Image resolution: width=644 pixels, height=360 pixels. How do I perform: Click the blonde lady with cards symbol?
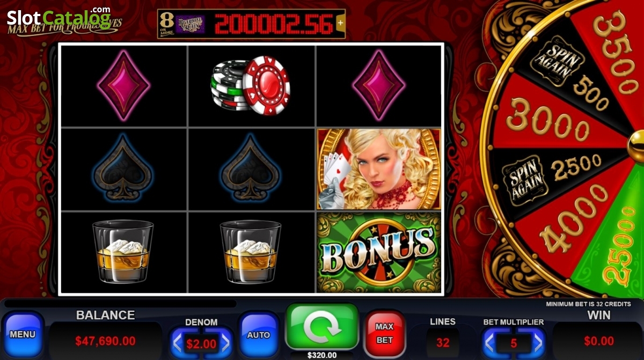(379, 170)
